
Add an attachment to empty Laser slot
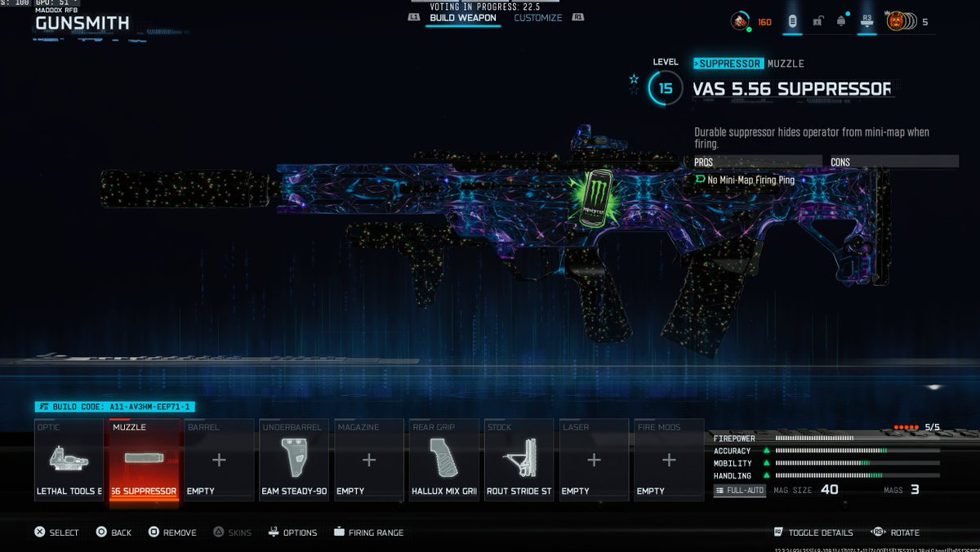[x=595, y=460]
